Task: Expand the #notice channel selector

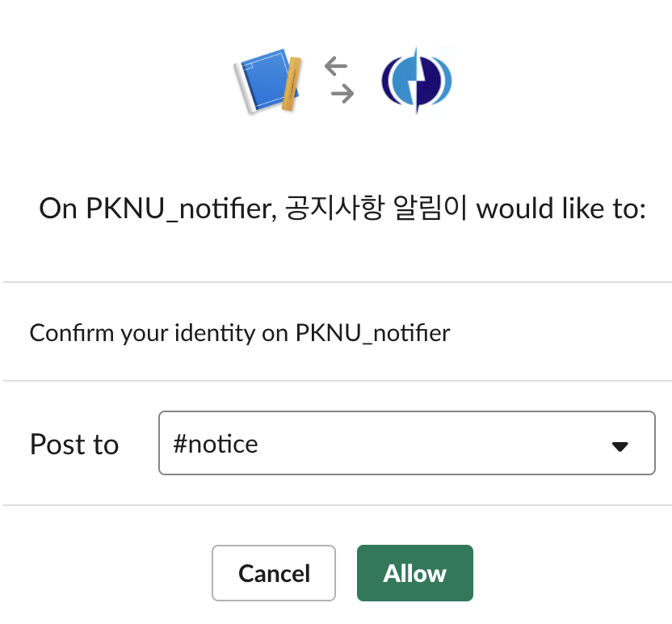Action: point(406,443)
